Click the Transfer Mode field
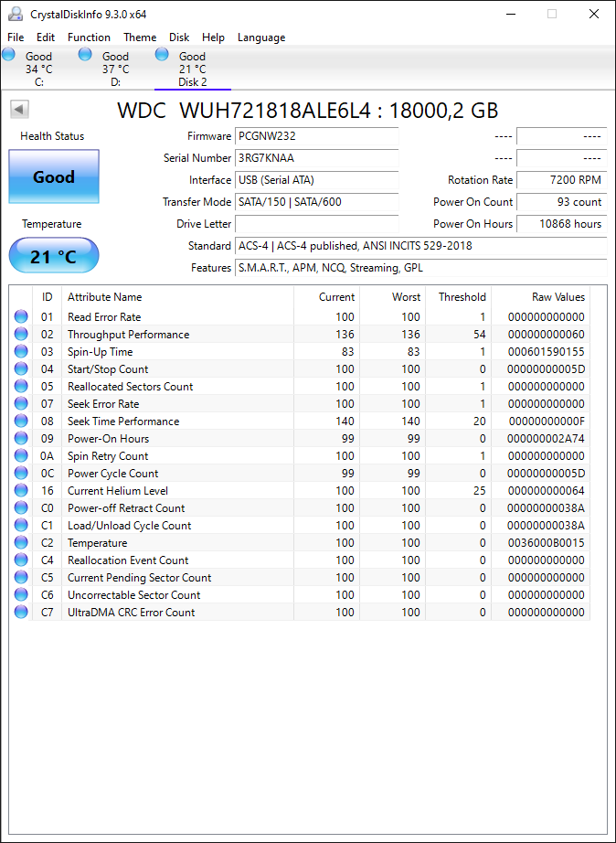This screenshot has height=843, width=616. pos(316,202)
